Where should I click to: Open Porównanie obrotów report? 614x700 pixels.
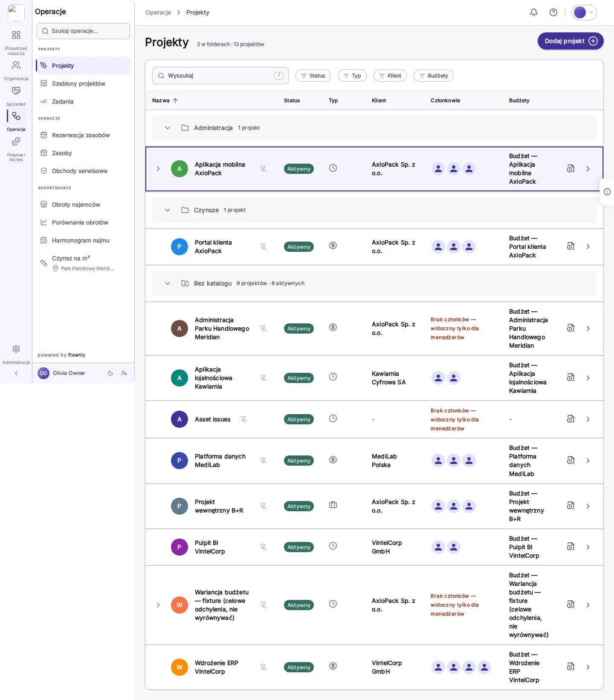[x=84, y=222]
